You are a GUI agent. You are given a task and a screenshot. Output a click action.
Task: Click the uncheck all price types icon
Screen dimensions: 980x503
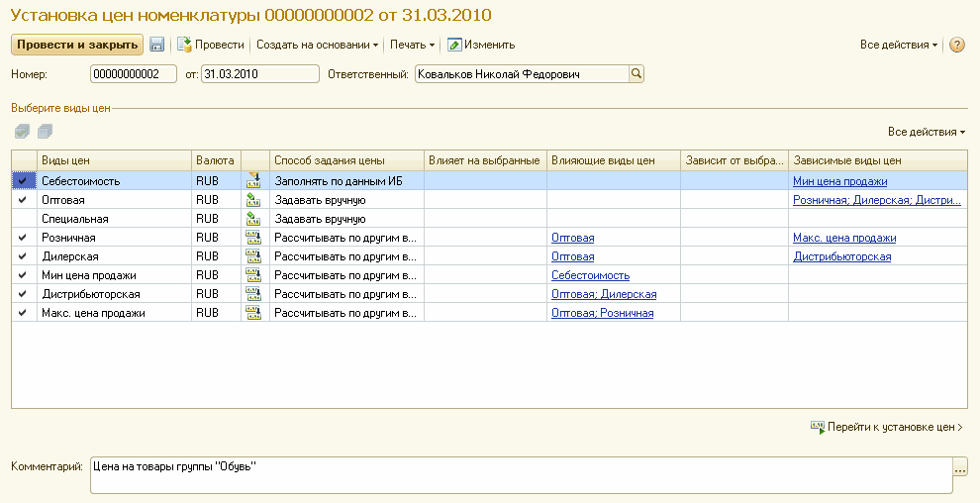(x=45, y=132)
